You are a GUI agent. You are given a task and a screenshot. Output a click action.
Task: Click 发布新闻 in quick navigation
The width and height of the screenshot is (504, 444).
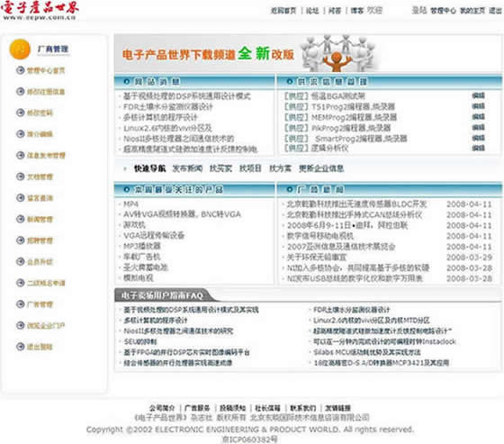(x=187, y=168)
